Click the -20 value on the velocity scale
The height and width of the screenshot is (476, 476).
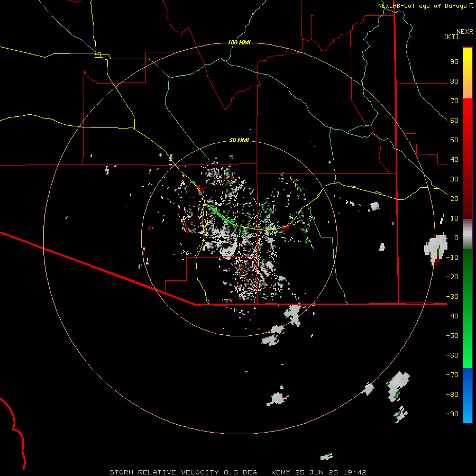point(452,277)
